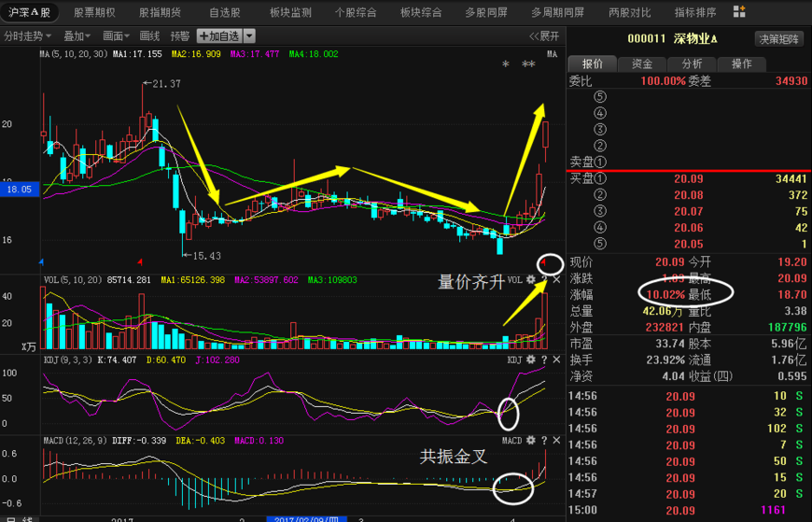Open KDJ indicator help question mark
Screen dimensions: 812x522
click(544, 360)
